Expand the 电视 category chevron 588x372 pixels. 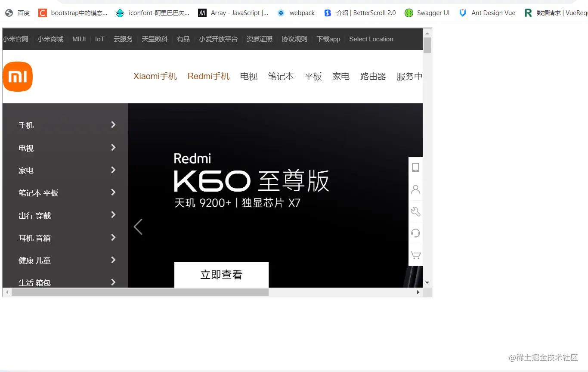[x=113, y=147]
